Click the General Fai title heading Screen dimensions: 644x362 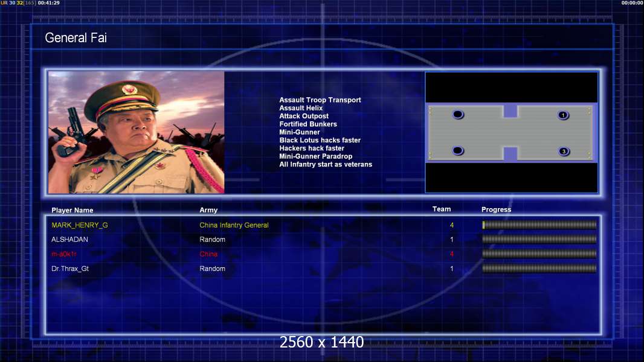[76, 38]
